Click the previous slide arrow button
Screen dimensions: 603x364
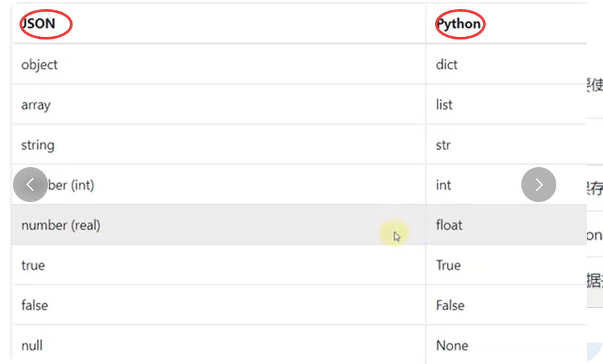30,185
